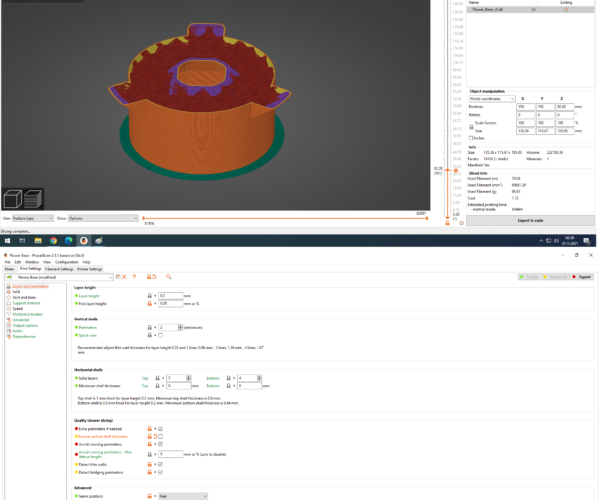Open World coordinates dropdown
600x500 pixels.
[x=492, y=99]
